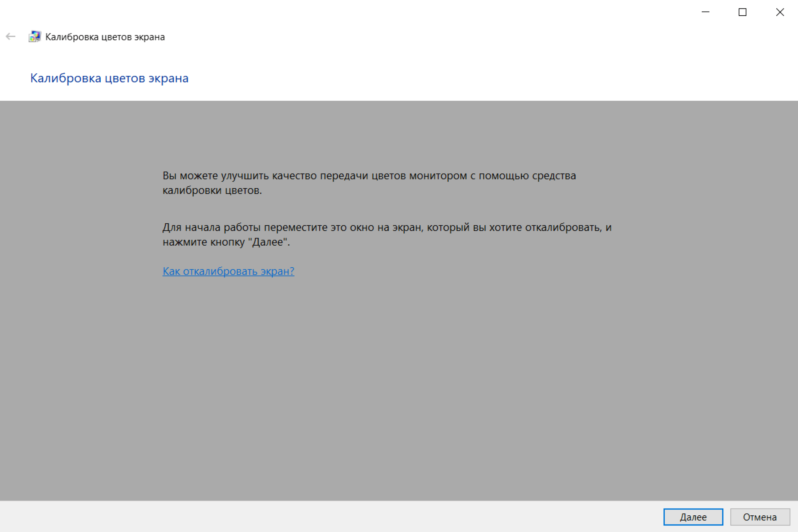Click the empty footer area left of "Далее"

[x=339, y=517]
